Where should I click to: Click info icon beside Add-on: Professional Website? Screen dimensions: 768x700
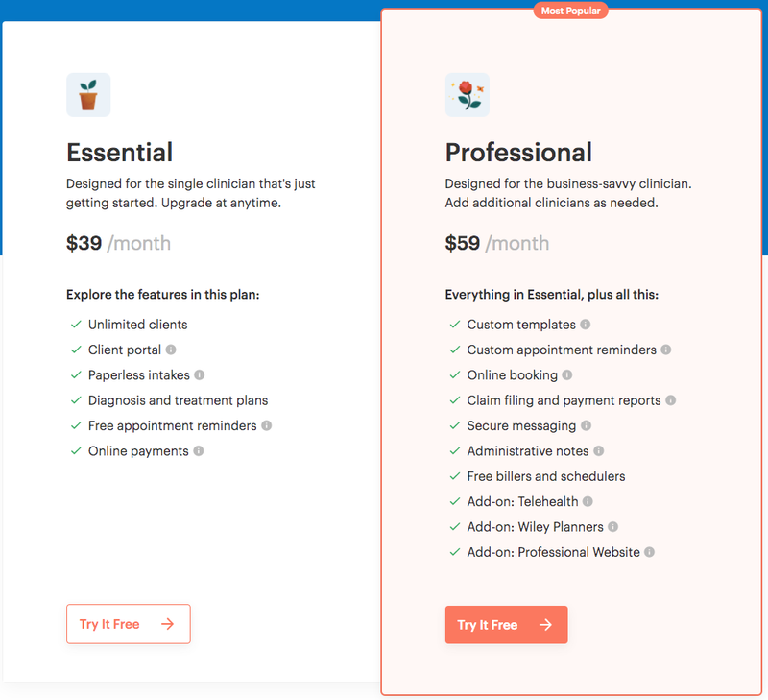(x=650, y=552)
